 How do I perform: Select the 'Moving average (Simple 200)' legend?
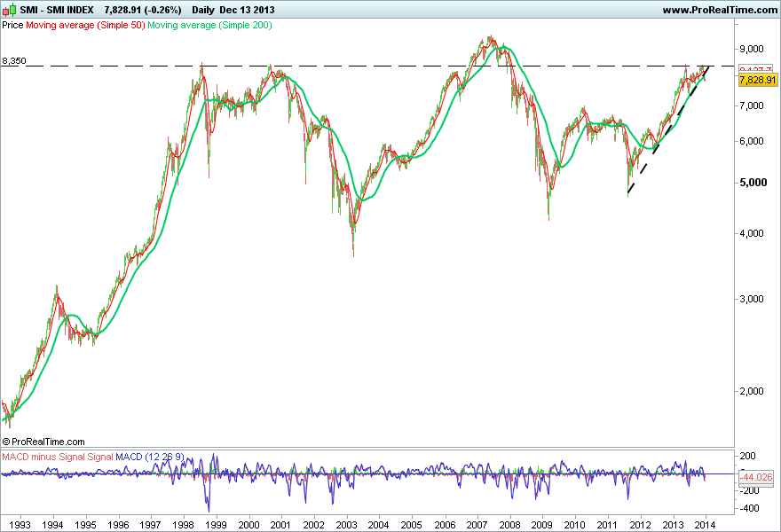[x=209, y=25]
